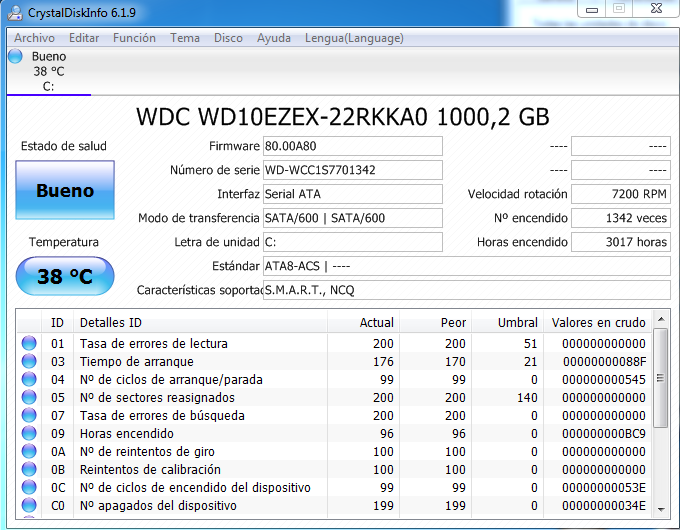Click the Estándar field ATA8-ACS
The image size is (680, 530).
tap(467, 266)
